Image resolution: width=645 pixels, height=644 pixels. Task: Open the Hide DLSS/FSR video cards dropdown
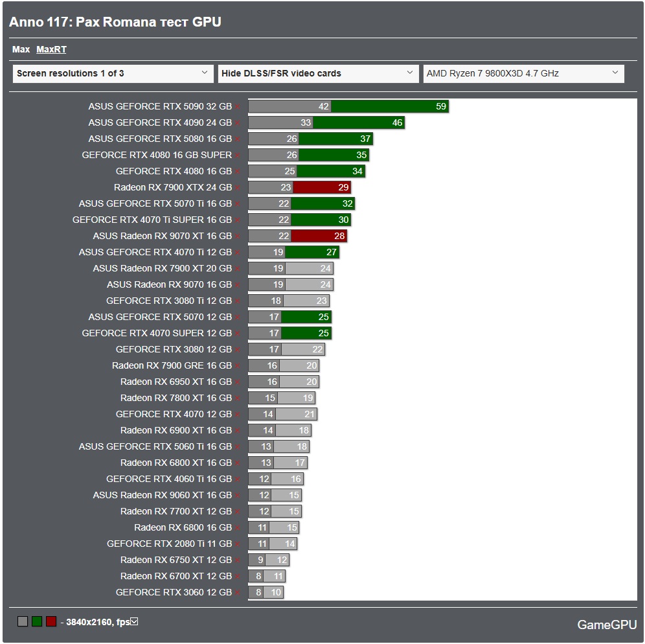tap(317, 73)
